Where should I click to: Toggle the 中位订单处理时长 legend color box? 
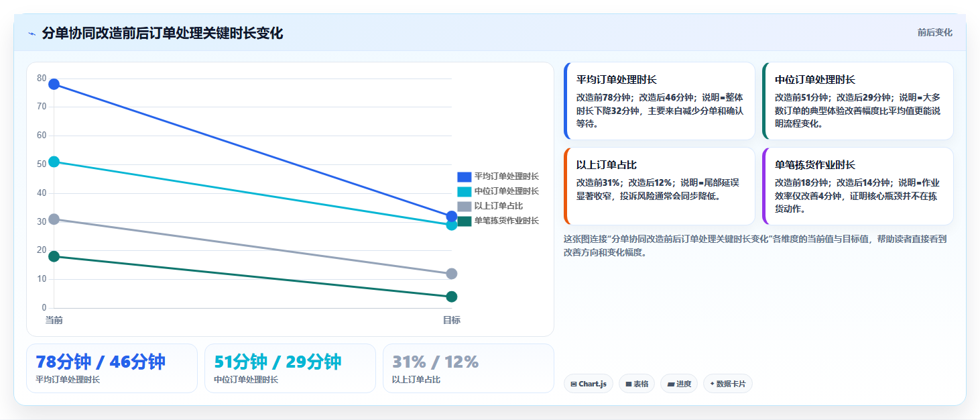465,191
